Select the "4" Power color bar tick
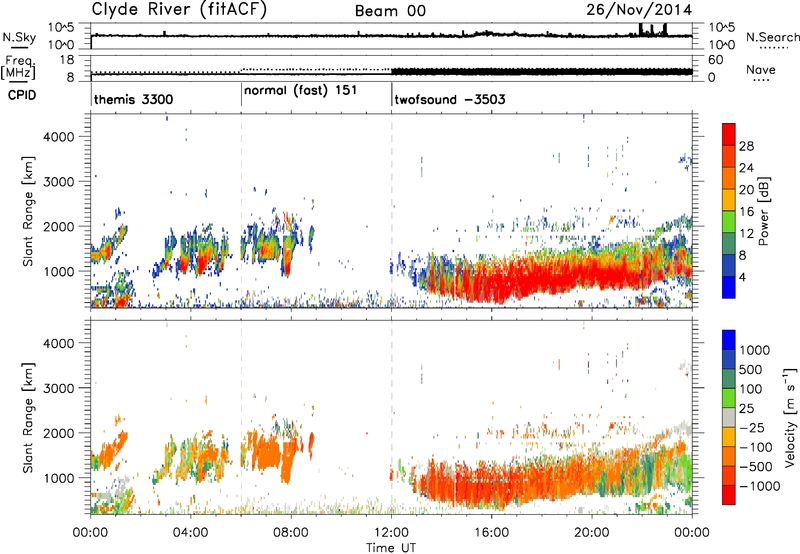Image resolution: width=800 pixels, height=554 pixels. [x=742, y=278]
